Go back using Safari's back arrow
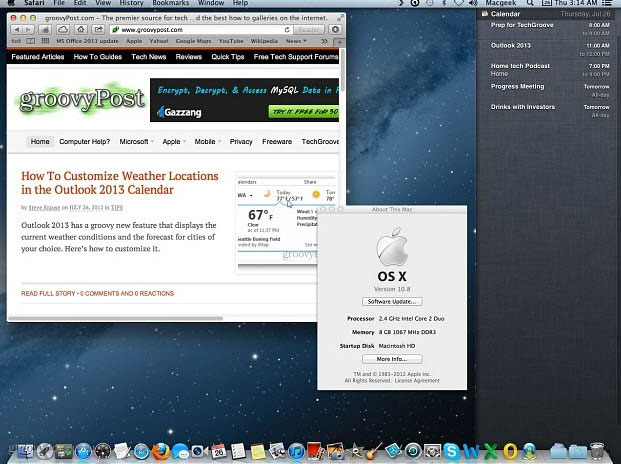This screenshot has width=621, height=464. point(17,30)
